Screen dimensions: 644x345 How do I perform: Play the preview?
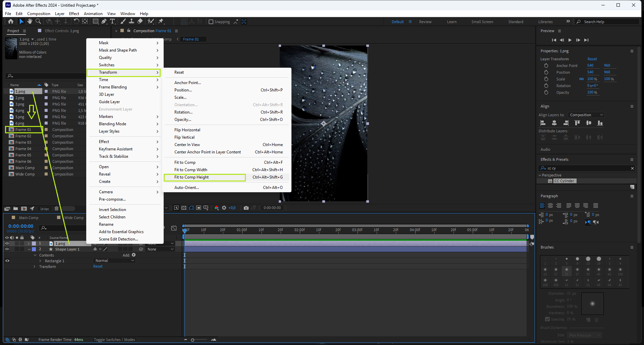pos(570,40)
